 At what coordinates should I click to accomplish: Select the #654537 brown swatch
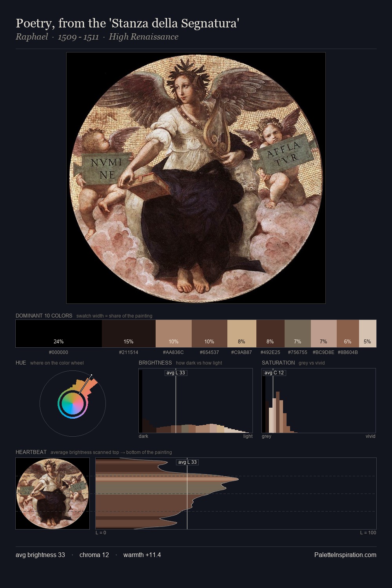[209, 334]
